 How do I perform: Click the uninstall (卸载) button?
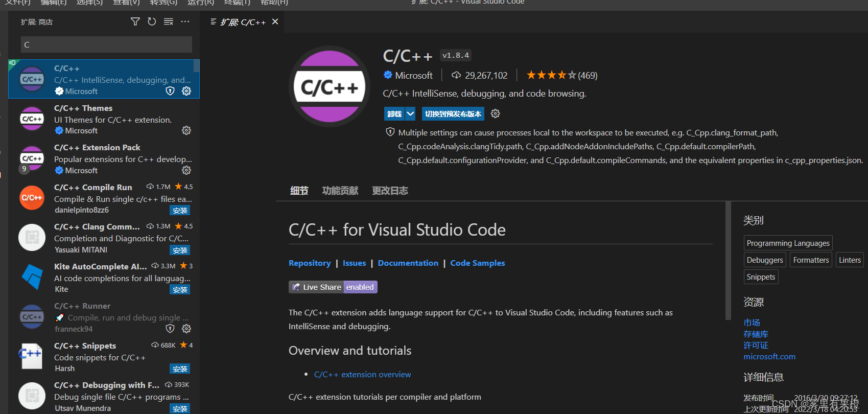tap(394, 113)
